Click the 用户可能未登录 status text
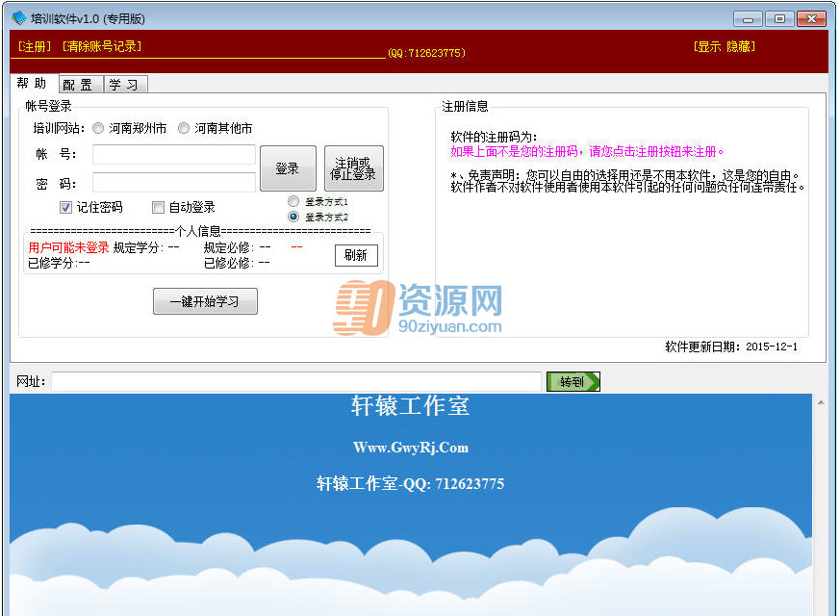840x616 pixels. [x=68, y=247]
